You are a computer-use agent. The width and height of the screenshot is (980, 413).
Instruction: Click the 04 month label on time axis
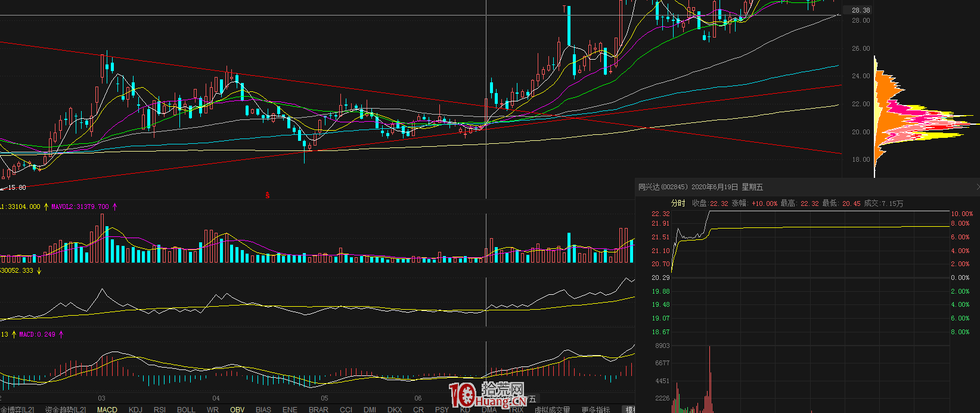[x=216, y=398]
